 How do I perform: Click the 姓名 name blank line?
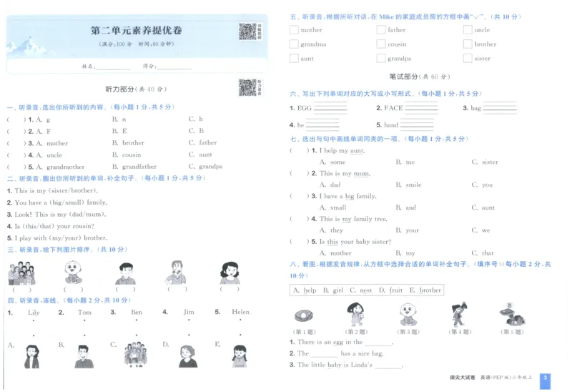113,67
